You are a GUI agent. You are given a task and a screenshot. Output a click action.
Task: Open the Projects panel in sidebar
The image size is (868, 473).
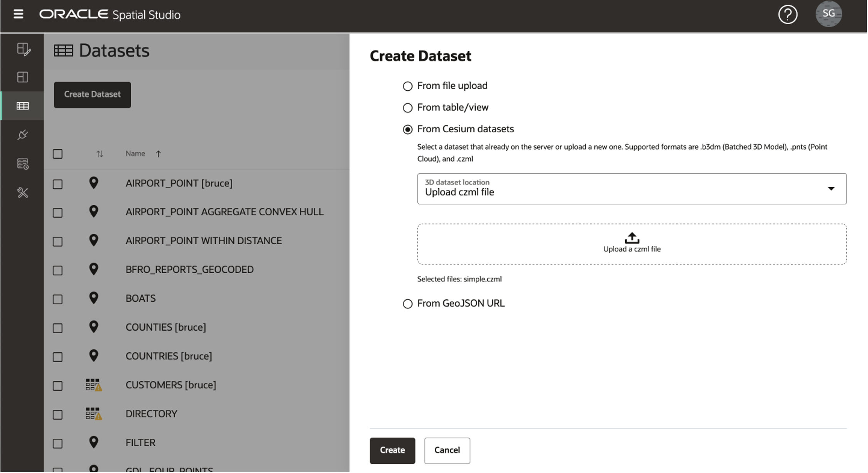(22, 77)
